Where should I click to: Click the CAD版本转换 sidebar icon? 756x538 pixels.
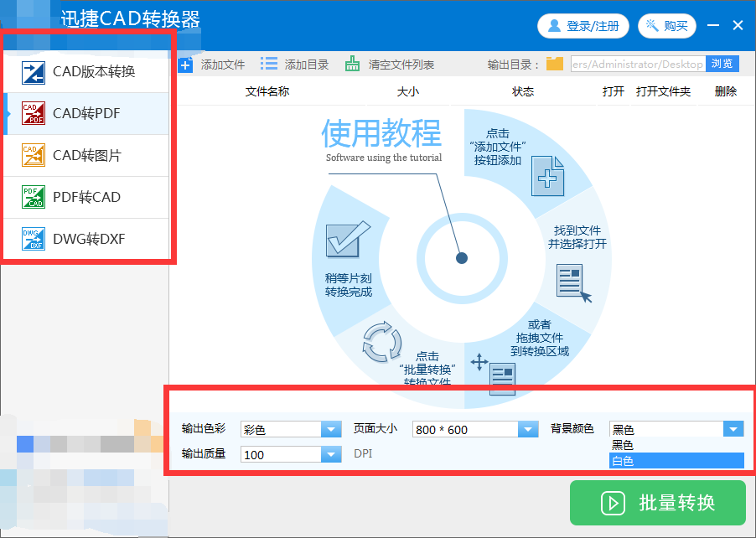click(x=34, y=72)
